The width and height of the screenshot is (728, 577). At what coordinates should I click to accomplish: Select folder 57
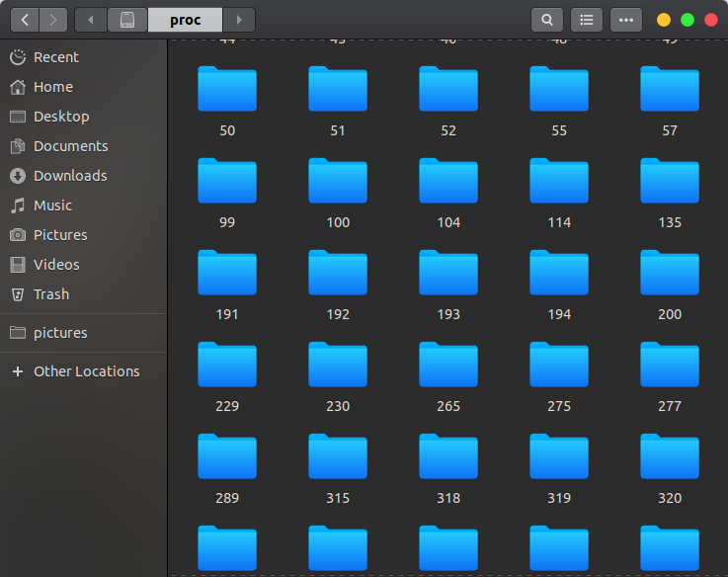point(670,89)
